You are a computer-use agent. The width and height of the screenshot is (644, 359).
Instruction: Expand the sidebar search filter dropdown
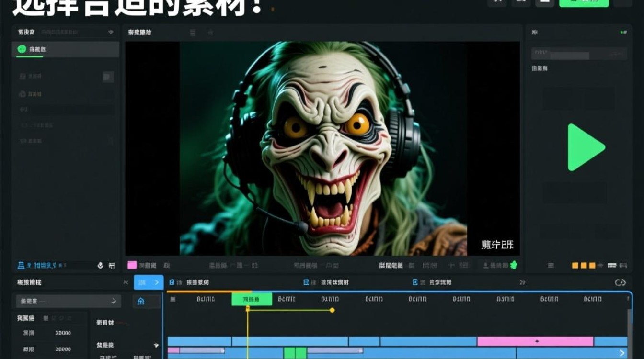[111, 32]
